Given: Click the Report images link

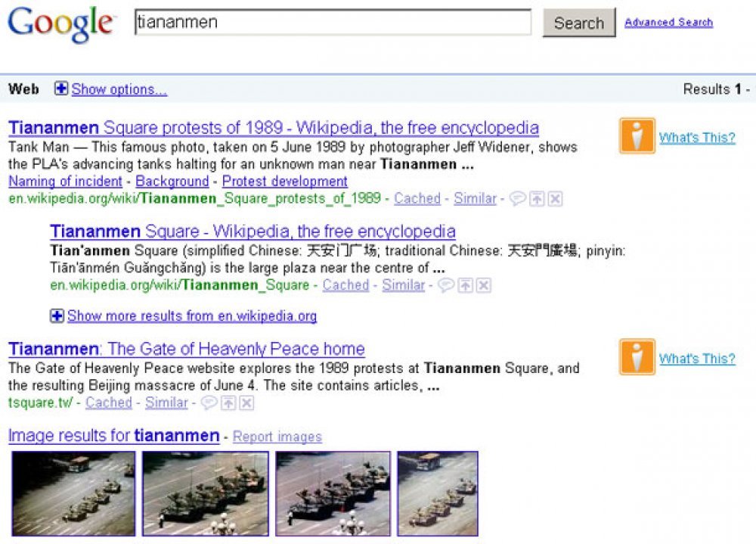Looking at the screenshot, I should pyautogui.click(x=277, y=437).
